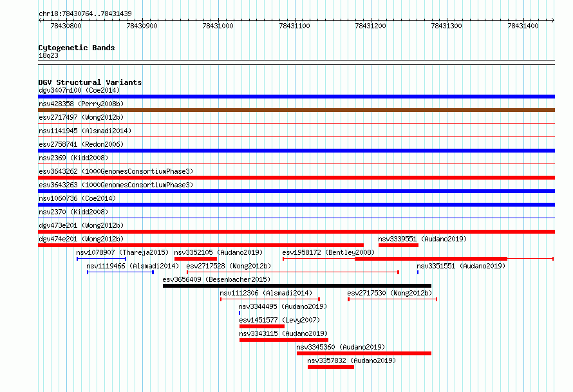This screenshot has height=392, width=573.
Task: Select esv2717530 (Wong2012b) thin red span
Action: (393, 299)
